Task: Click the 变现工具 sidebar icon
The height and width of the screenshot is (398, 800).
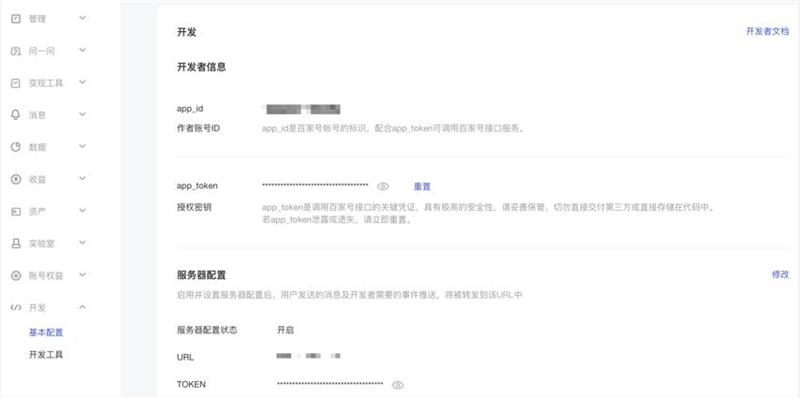Action: [x=16, y=83]
